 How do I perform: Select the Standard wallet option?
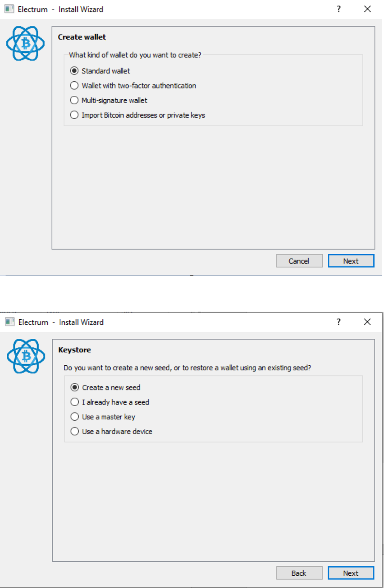coord(74,71)
